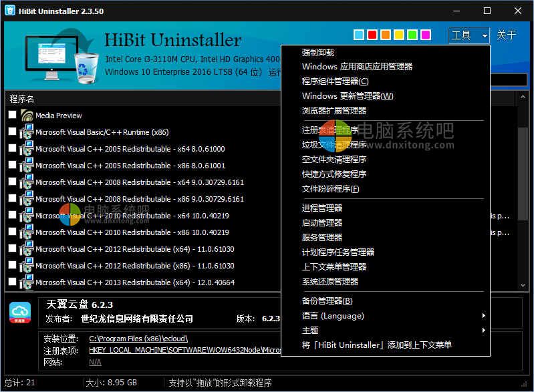This screenshot has height=392, width=534.
Task: Pick the yellow theme color swatch
Action: click(x=399, y=35)
